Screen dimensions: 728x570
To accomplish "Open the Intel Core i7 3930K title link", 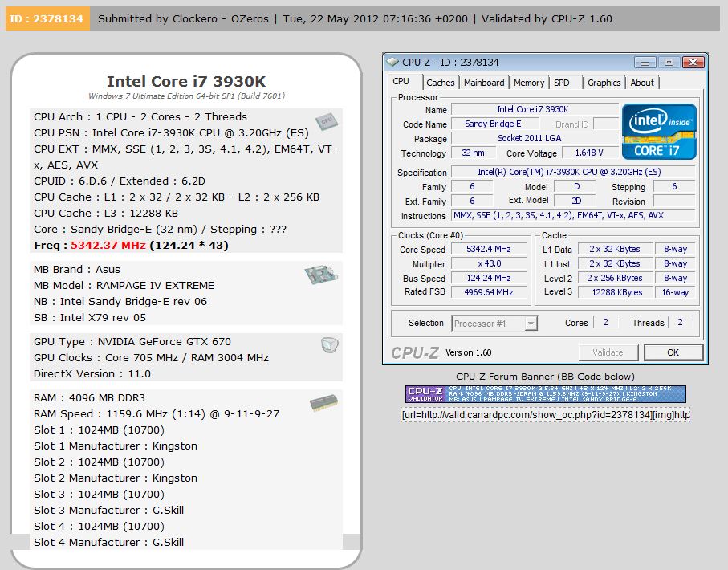I will pos(186,81).
